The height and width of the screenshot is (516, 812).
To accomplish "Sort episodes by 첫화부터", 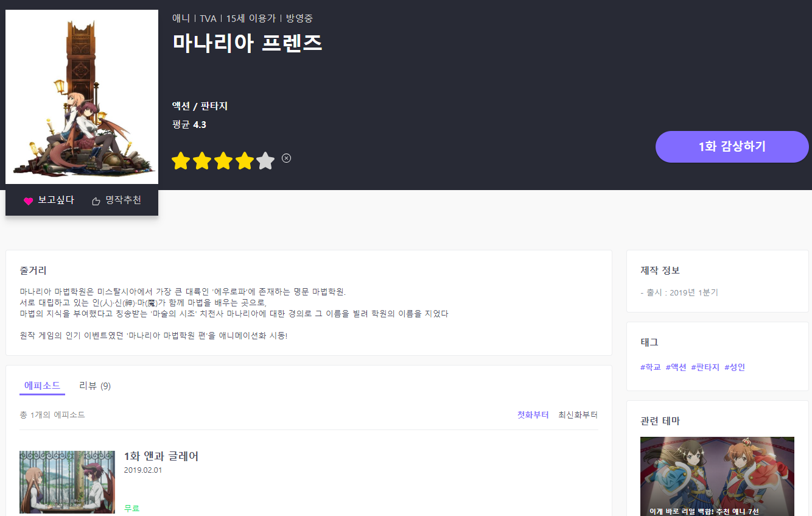I will [533, 415].
